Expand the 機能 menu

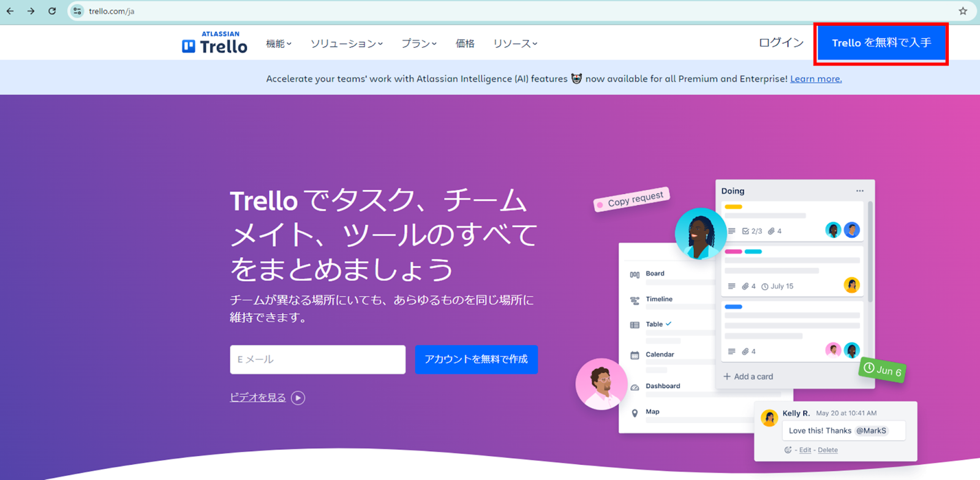point(279,43)
